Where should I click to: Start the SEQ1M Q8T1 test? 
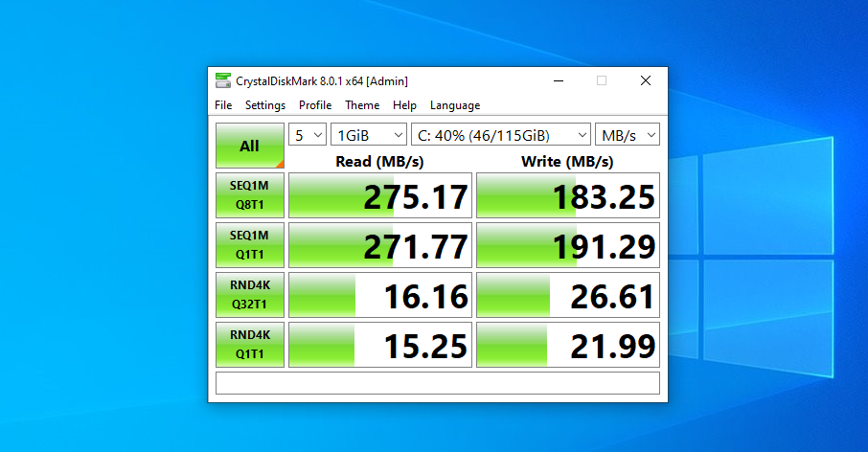tap(250, 195)
